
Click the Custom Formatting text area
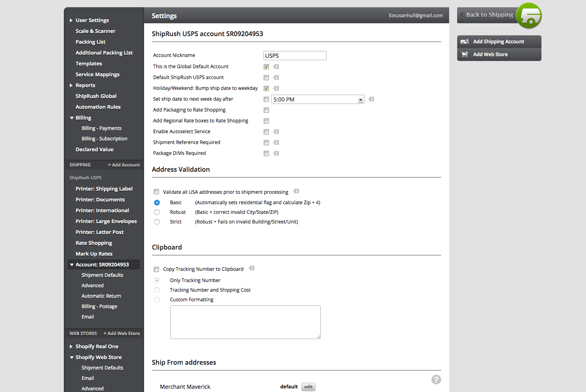point(245,322)
